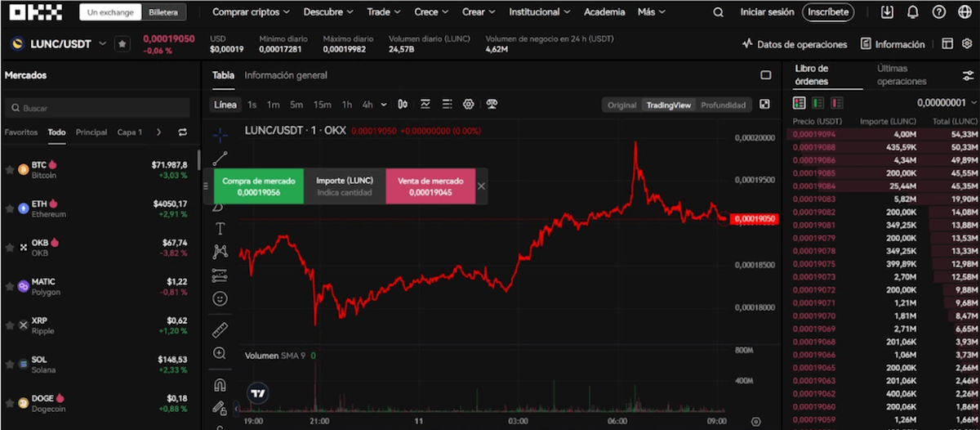The image size is (980, 430).
Task: Open candlestick chart style icon
Action: (403, 105)
